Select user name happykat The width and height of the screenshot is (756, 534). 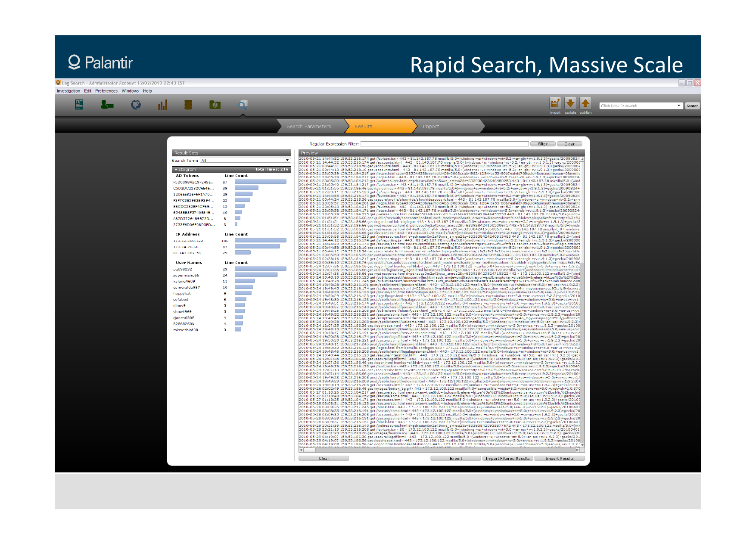tap(182, 293)
